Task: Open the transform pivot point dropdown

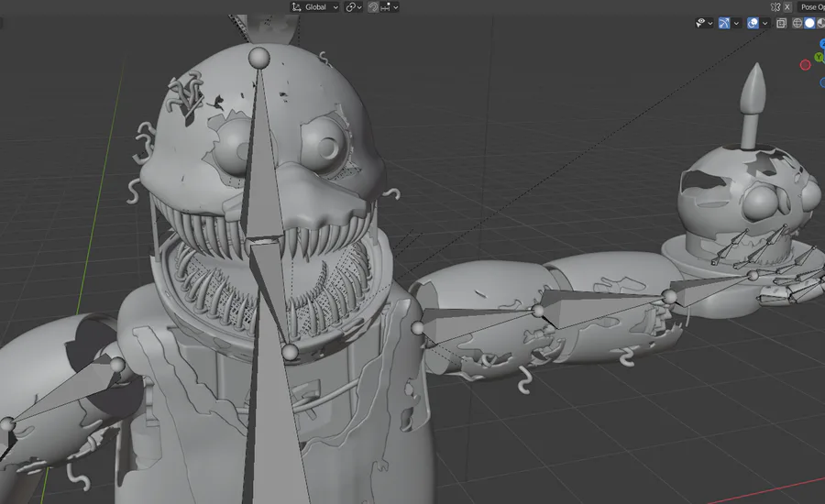Action: (354, 6)
